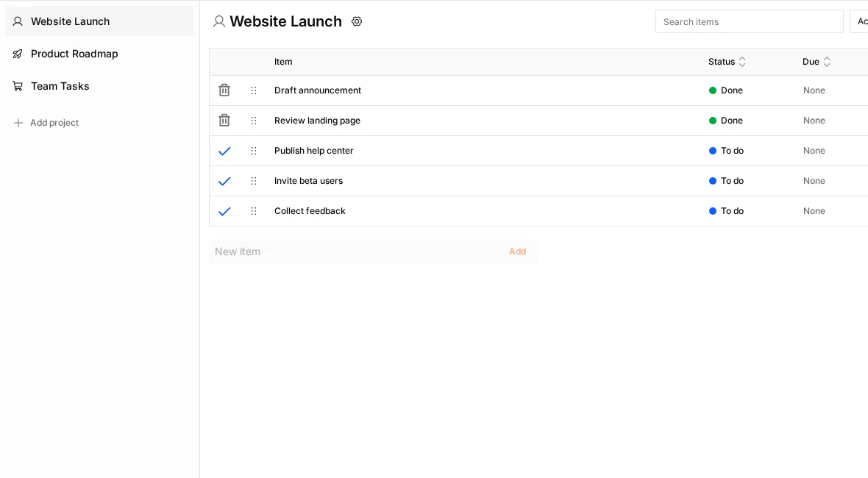Click Add project link in sidebar
This screenshot has height=478, width=868.
coord(54,123)
